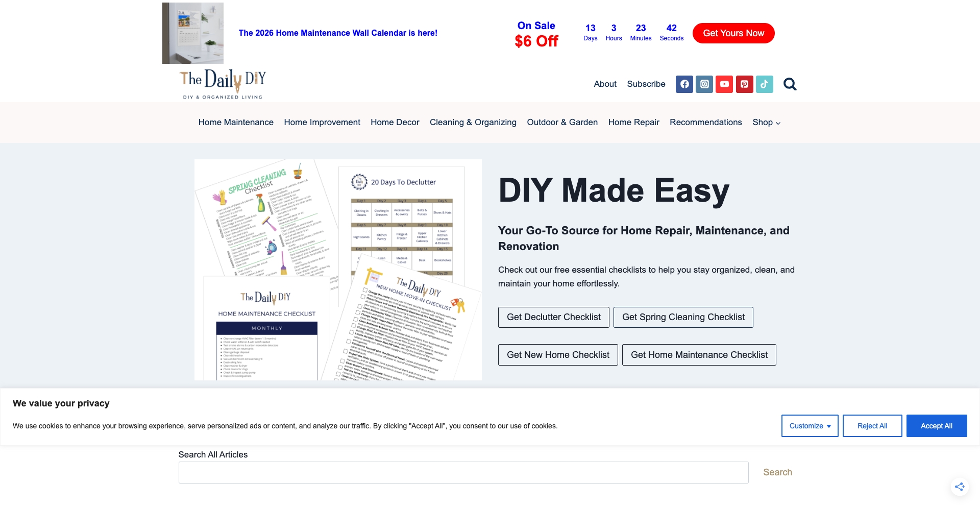The height and width of the screenshot is (507, 980).
Task: Open the About page link
Action: (605, 84)
